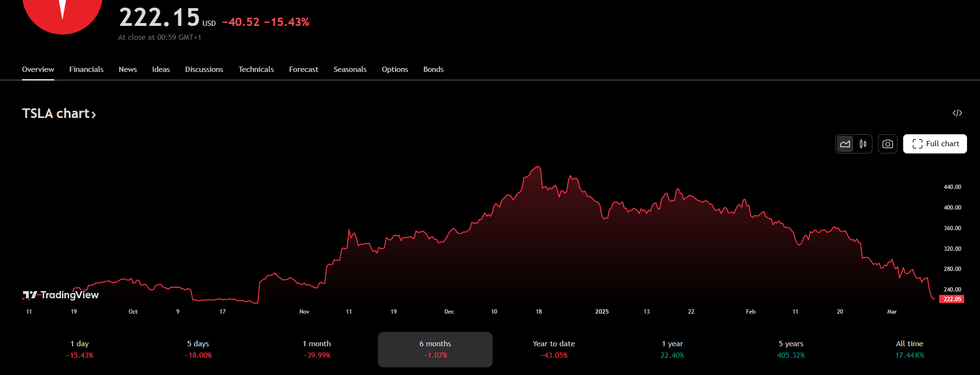Go to the News tab

coord(128,70)
